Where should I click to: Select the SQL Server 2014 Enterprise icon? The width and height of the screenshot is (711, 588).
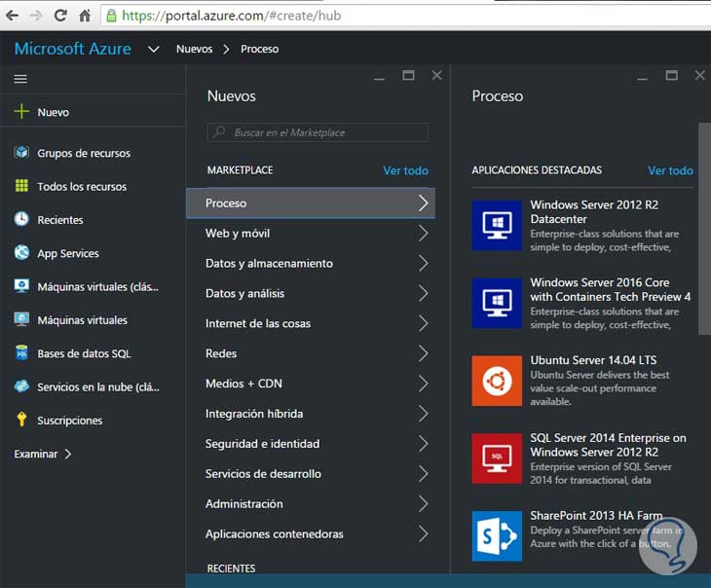point(497,459)
